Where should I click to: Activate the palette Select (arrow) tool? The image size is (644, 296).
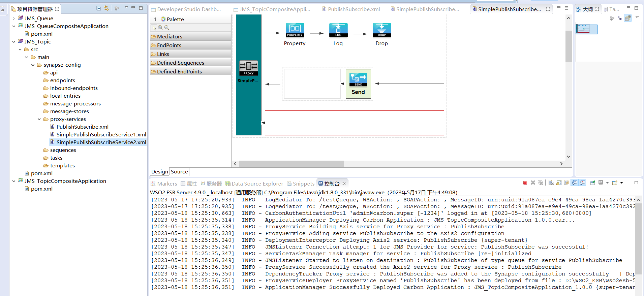tap(154, 28)
